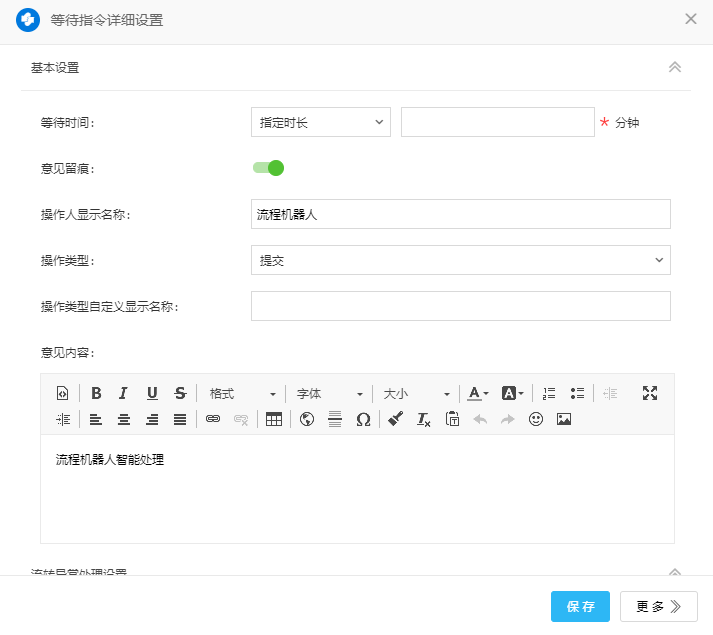The height and width of the screenshot is (635, 713).
Task: Open the 操作类型 dropdown showing 提交
Action: point(460,260)
